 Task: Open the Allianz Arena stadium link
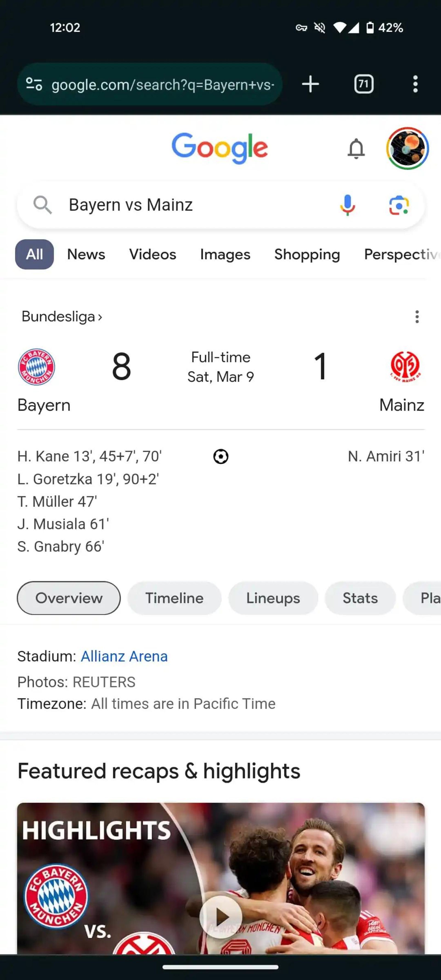[124, 657]
